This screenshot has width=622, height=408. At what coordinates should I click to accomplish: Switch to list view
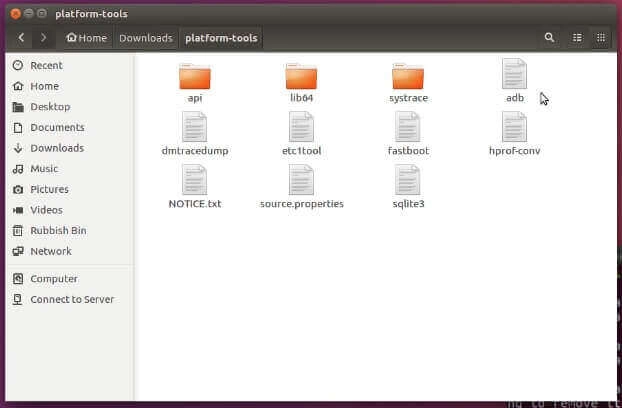tap(577, 38)
